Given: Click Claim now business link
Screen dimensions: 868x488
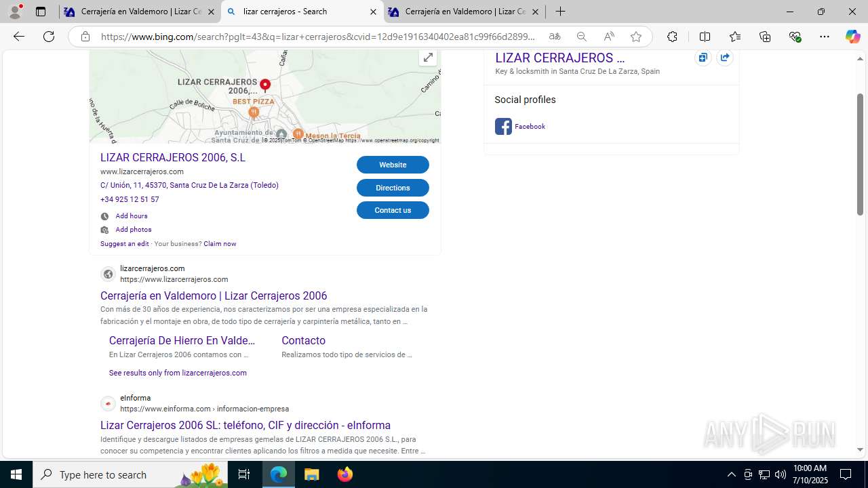Looking at the screenshot, I should tap(220, 244).
